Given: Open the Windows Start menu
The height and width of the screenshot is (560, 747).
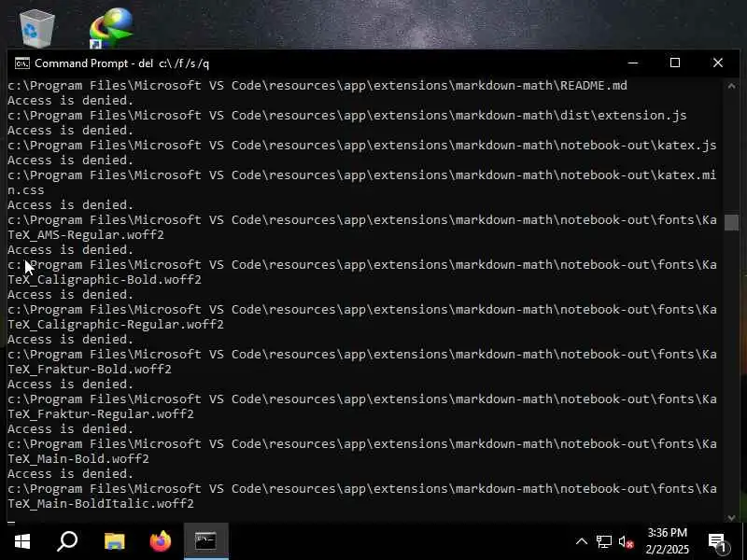Looking at the screenshot, I should pos(21,541).
